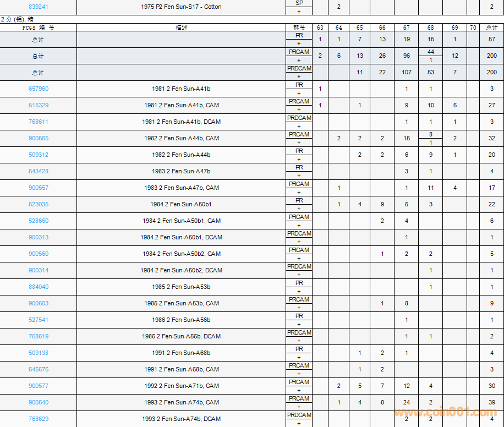Click the 657960 coin number link

38,89
